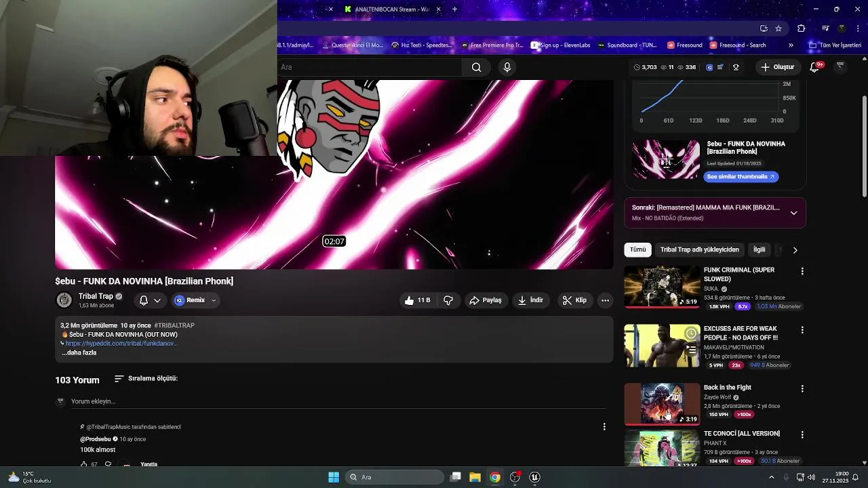Start voice search with the microphone icon

pyautogui.click(x=507, y=67)
